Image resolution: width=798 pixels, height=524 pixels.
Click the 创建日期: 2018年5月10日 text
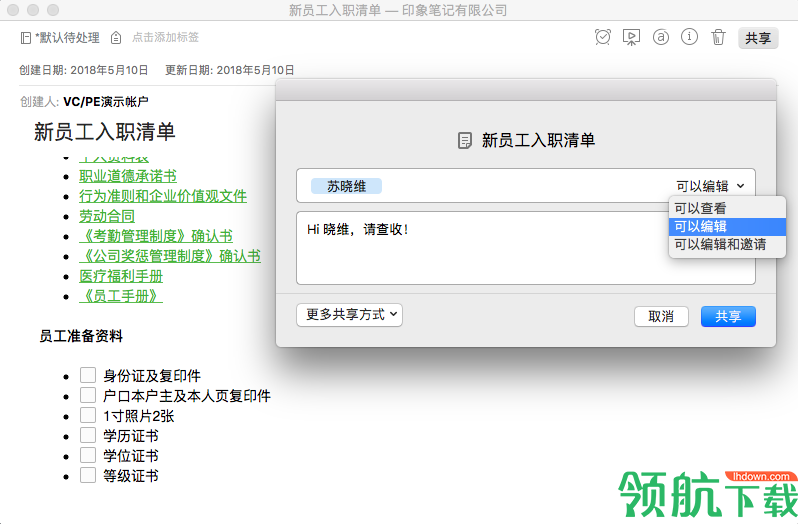(x=83, y=70)
